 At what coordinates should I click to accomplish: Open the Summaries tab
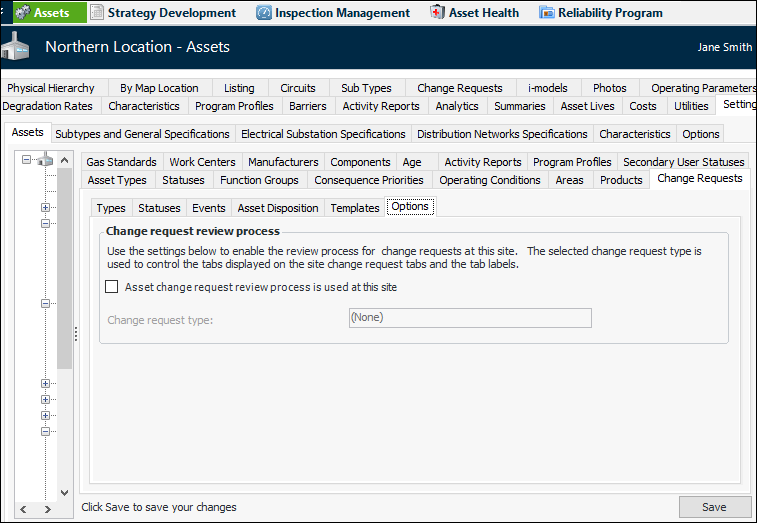coord(519,106)
